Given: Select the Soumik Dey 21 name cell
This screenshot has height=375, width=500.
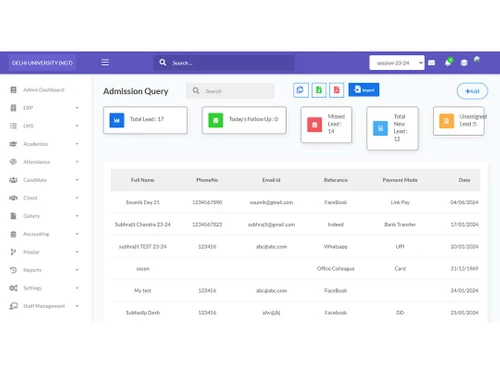Looking at the screenshot, I should [143, 202].
